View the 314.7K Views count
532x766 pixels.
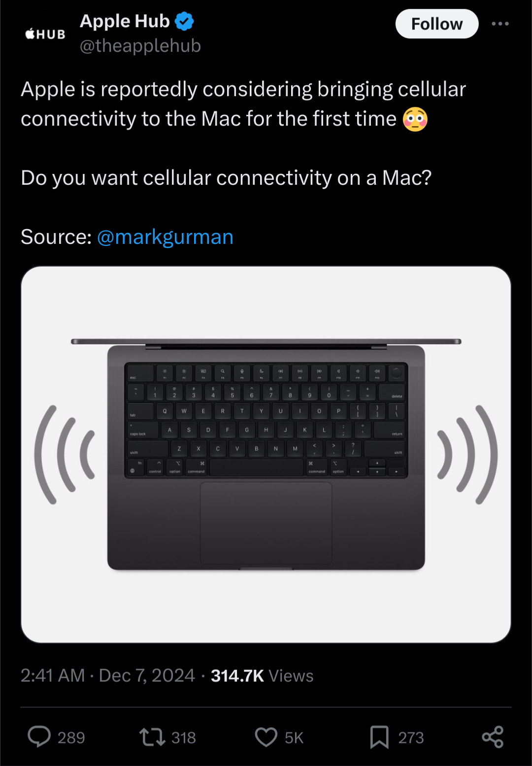[x=262, y=676]
